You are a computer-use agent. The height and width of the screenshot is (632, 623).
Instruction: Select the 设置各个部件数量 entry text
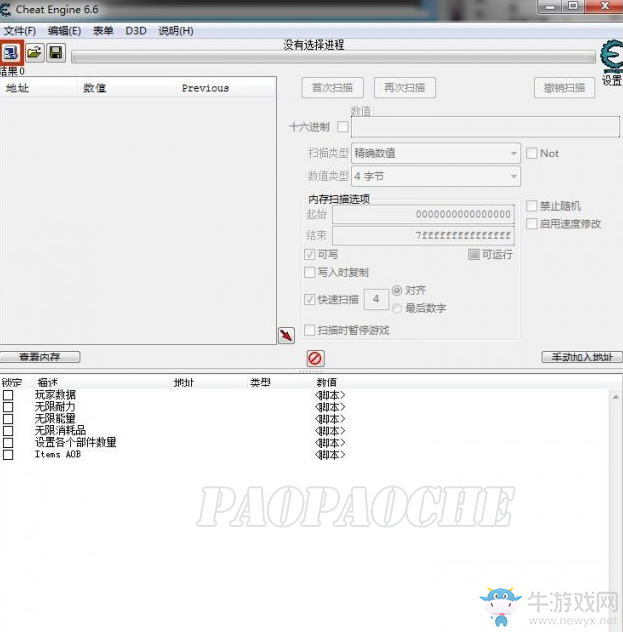pyautogui.click(x=75, y=442)
